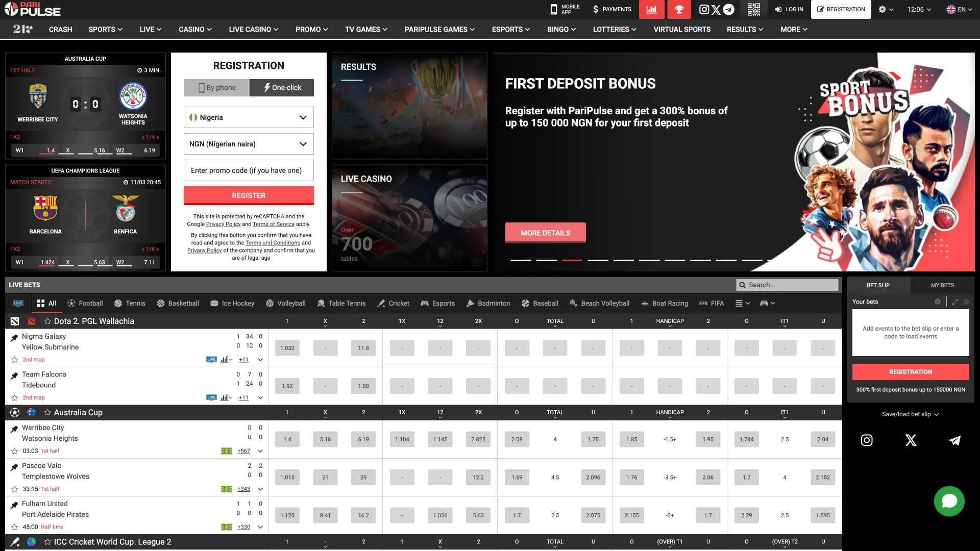The height and width of the screenshot is (551, 980).
Task: Click the Live filter icon in sports bar
Action: point(18,303)
